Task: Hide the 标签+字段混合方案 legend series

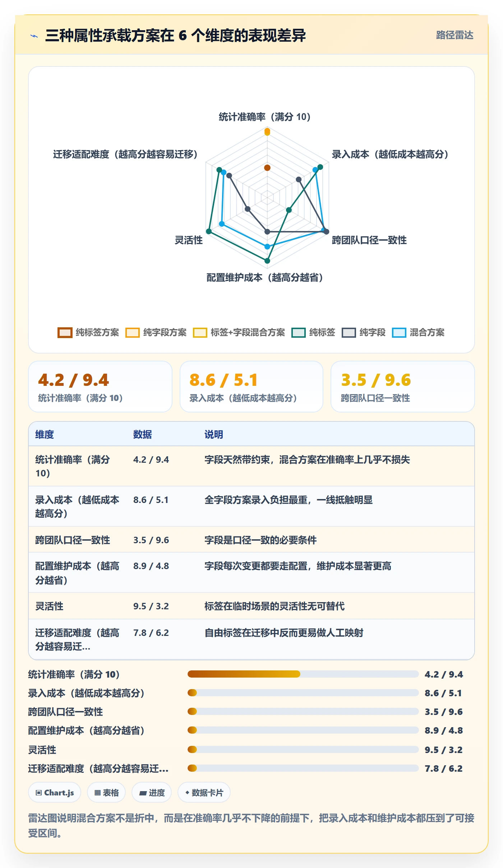Action: [x=239, y=333]
